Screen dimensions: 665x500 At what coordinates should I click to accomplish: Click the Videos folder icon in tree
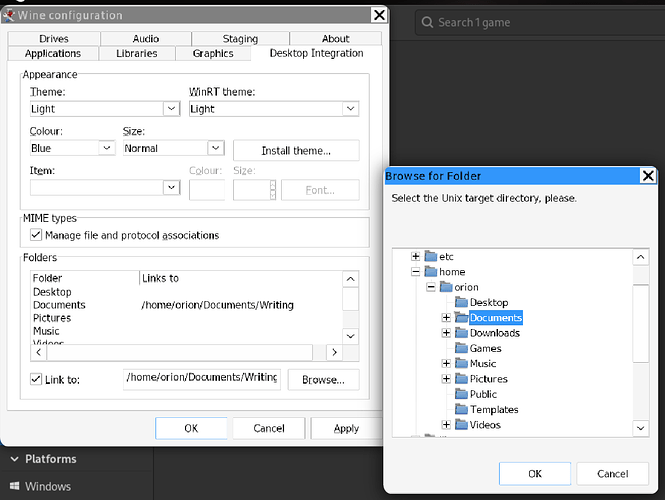click(x=461, y=424)
